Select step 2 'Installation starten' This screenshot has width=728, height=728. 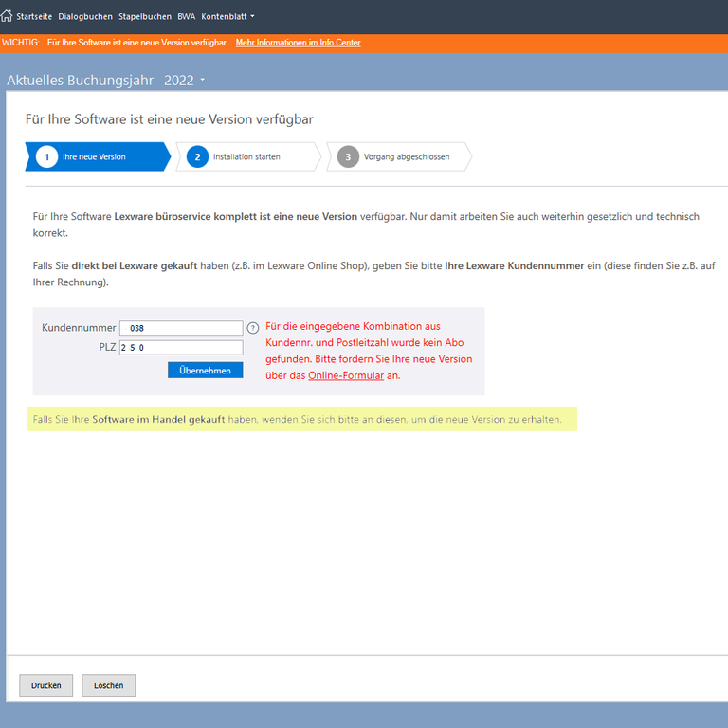[x=248, y=157]
